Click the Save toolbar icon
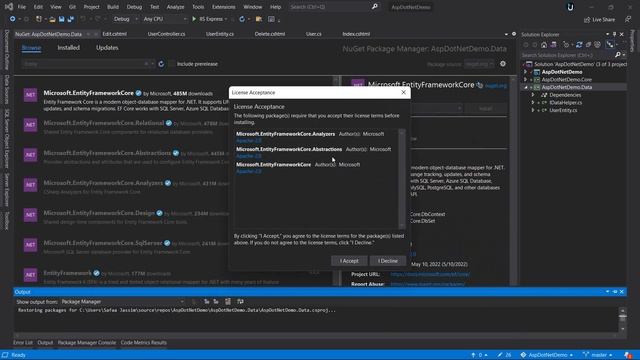Viewport: 640px width, 360px height. 61,19
